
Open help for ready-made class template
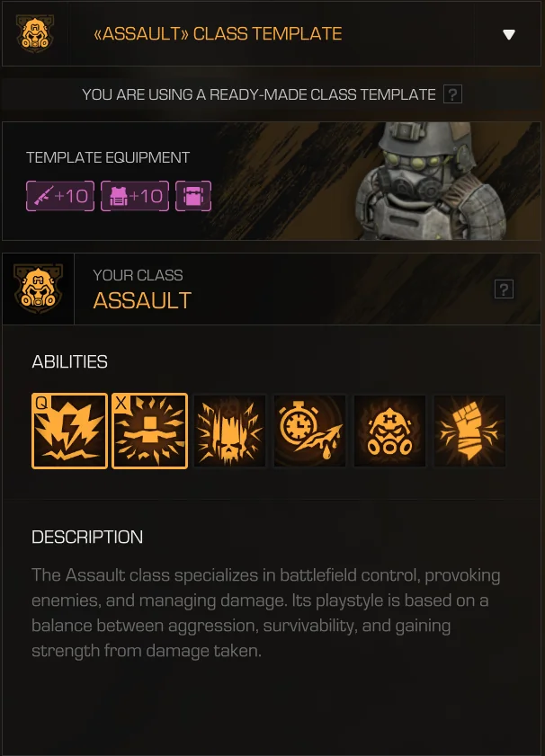(x=452, y=94)
